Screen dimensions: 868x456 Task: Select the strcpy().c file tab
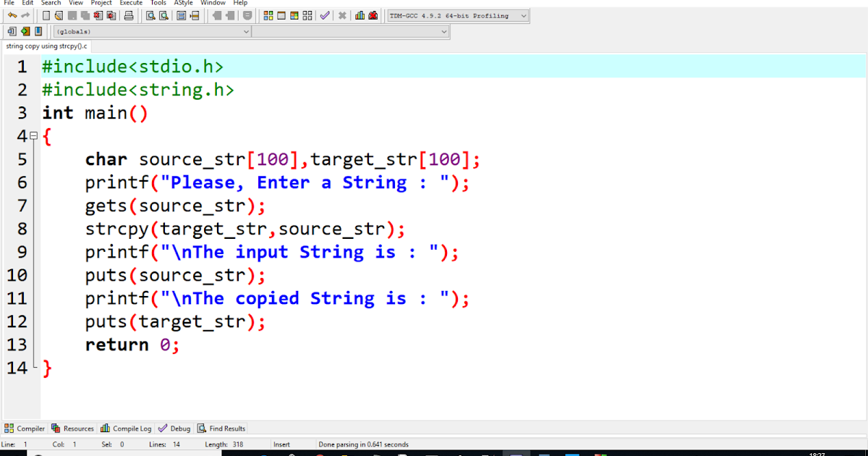tap(45, 46)
